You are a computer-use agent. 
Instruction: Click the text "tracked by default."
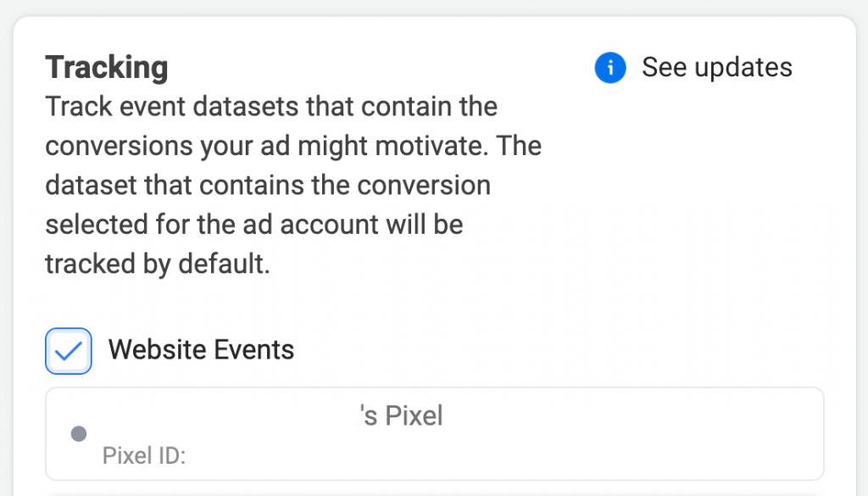[158, 264]
